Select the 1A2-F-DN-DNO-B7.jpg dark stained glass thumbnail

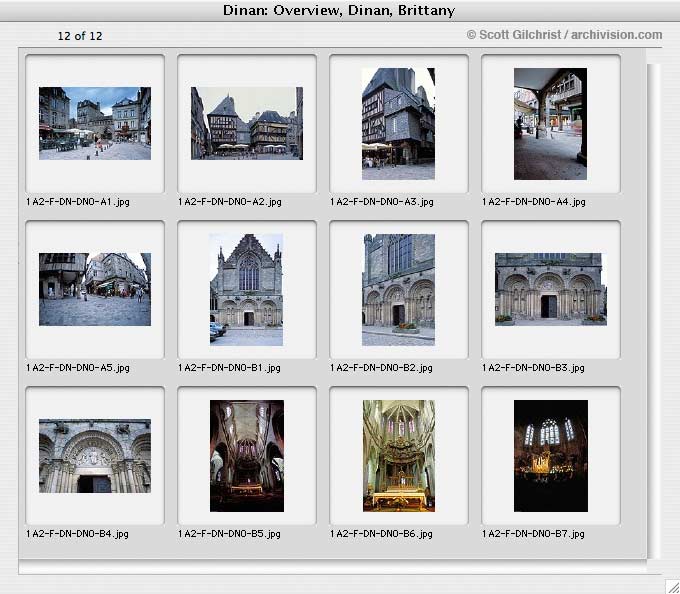(551, 456)
